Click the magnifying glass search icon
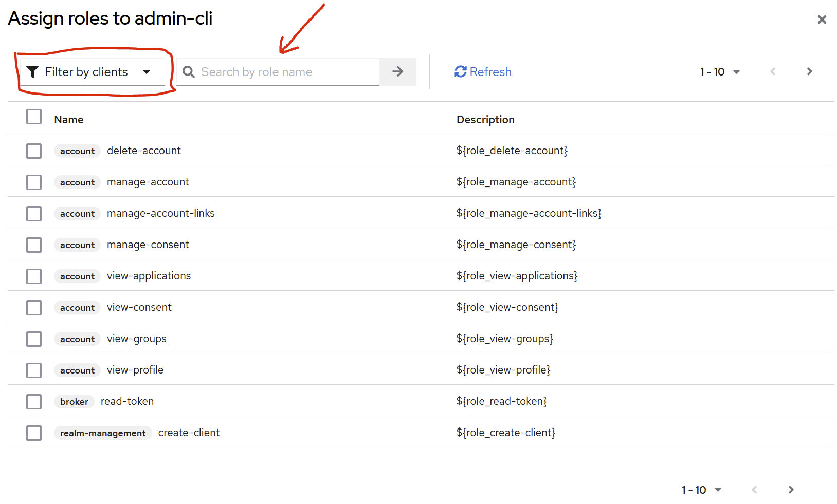The image size is (837, 504). (x=189, y=72)
